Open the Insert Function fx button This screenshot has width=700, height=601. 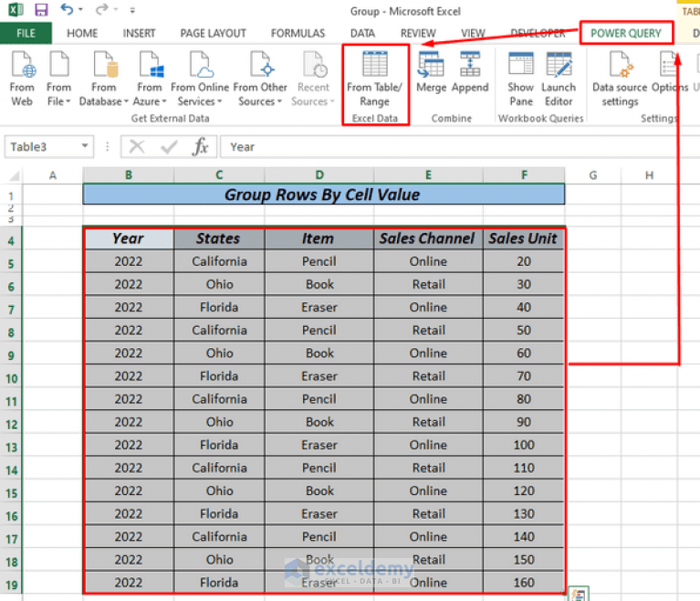(200, 146)
